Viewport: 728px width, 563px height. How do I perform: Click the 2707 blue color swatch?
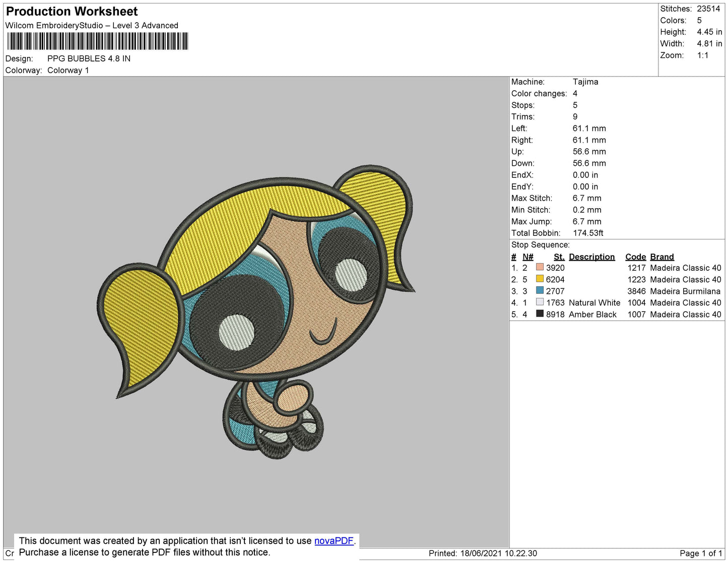point(540,290)
